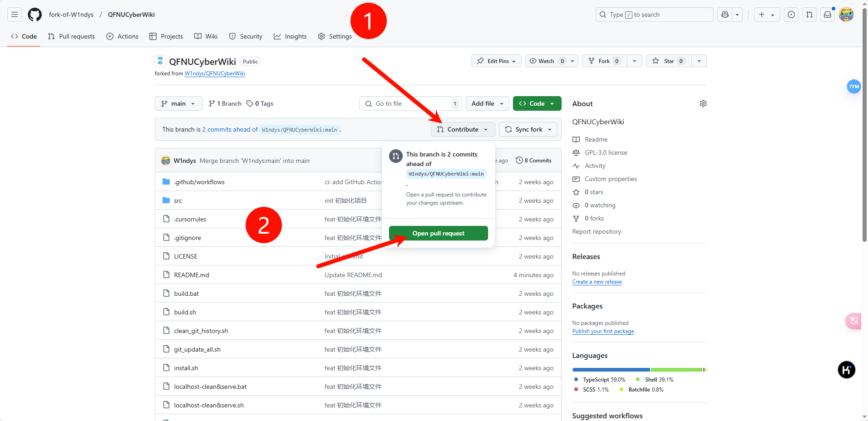This screenshot has width=868, height=421.
Task: View the 2 commits ahead link
Action: [x=230, y=129]
